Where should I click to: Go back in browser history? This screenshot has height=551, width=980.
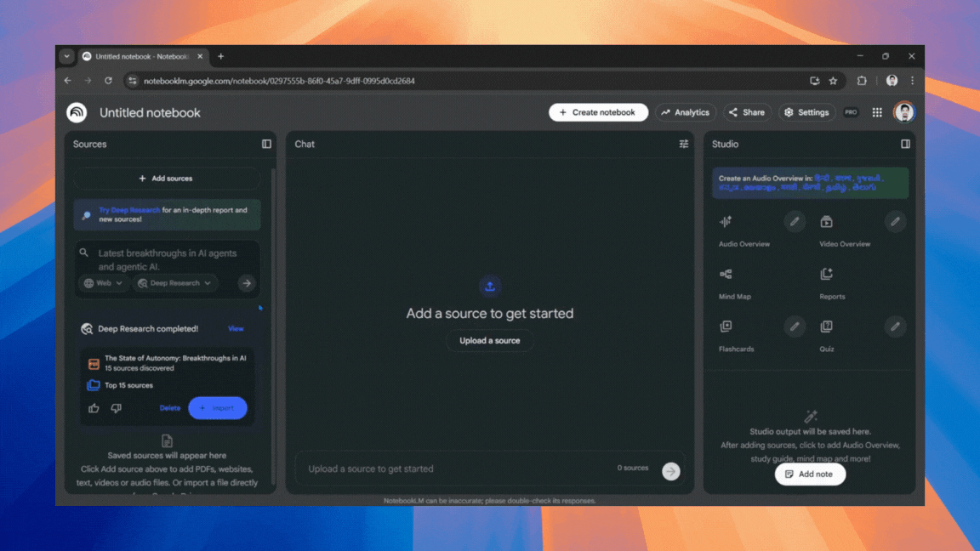coord(67,81)
